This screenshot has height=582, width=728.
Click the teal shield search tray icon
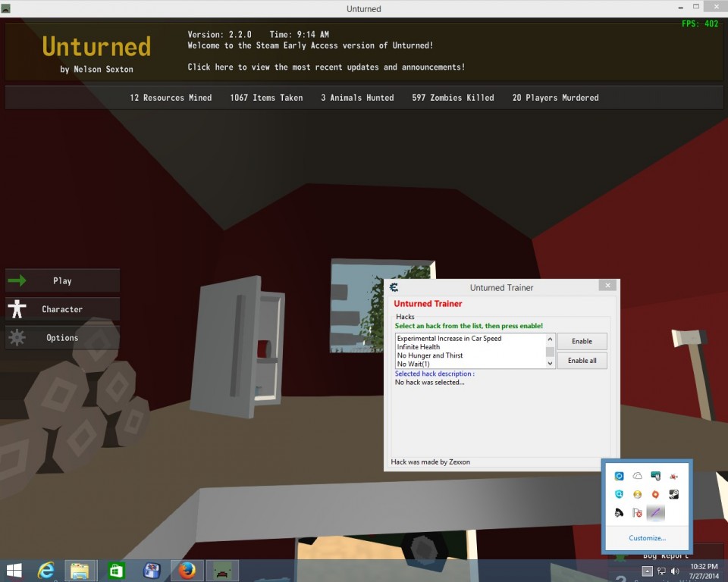619,494
